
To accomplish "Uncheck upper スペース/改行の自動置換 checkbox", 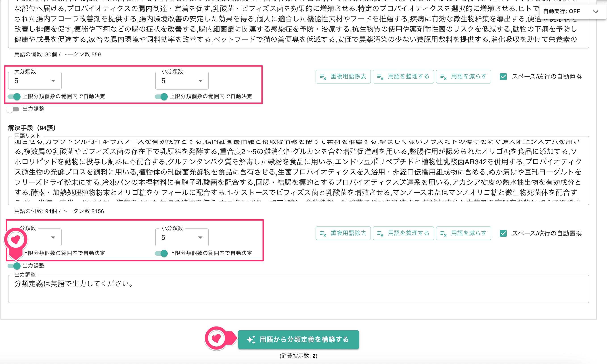I will coord(503,77).
